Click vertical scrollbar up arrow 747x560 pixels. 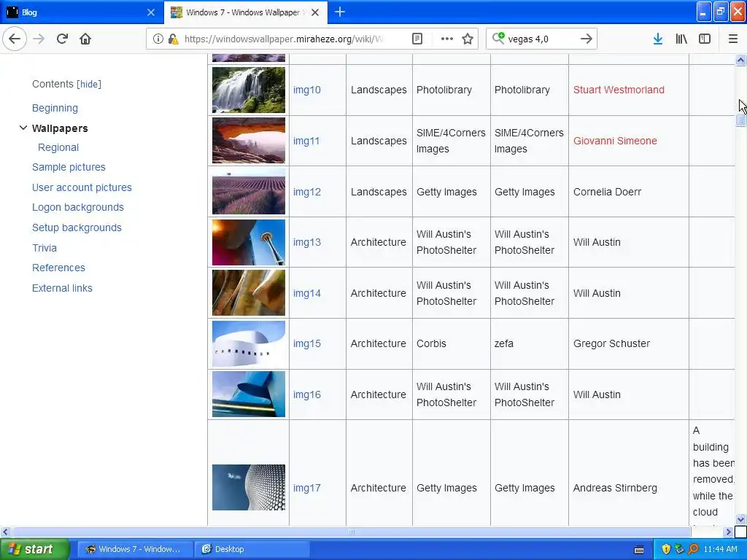point(740,60)
